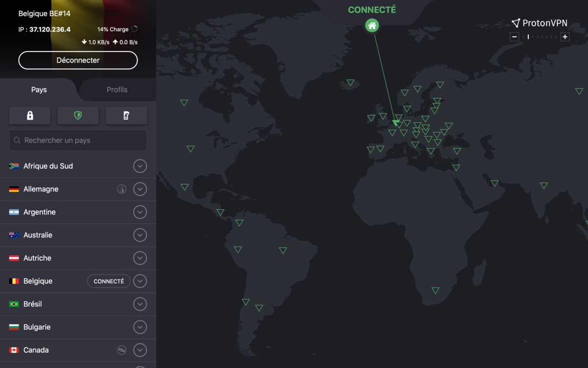Zoom in the map with plus button
588x368 pixels.
pos(565,37)
